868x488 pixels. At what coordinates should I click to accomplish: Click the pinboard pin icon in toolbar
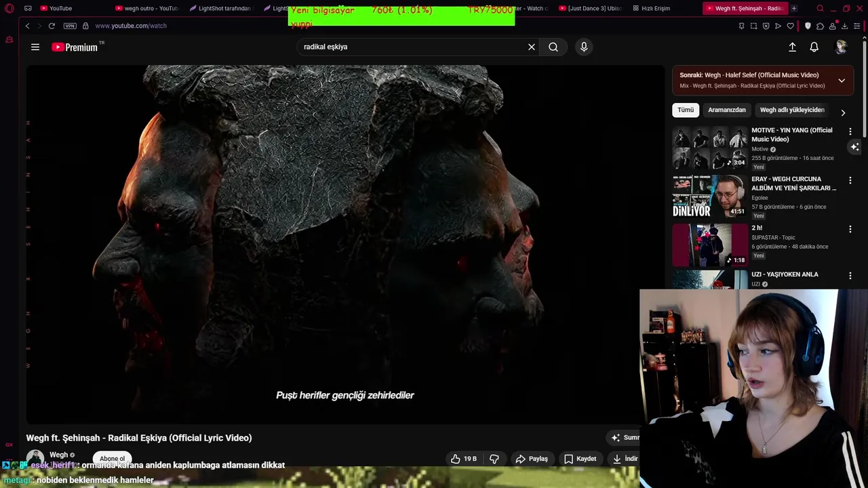(x=741, y=26)
